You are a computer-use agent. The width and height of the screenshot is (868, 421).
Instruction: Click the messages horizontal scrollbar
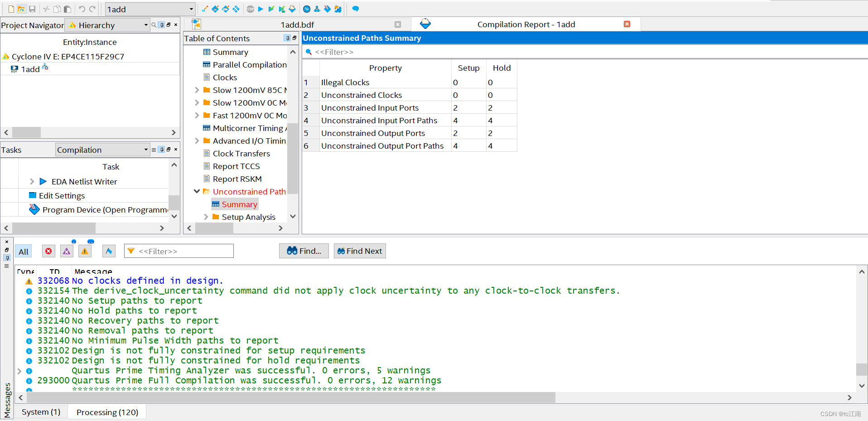(291, 397)
